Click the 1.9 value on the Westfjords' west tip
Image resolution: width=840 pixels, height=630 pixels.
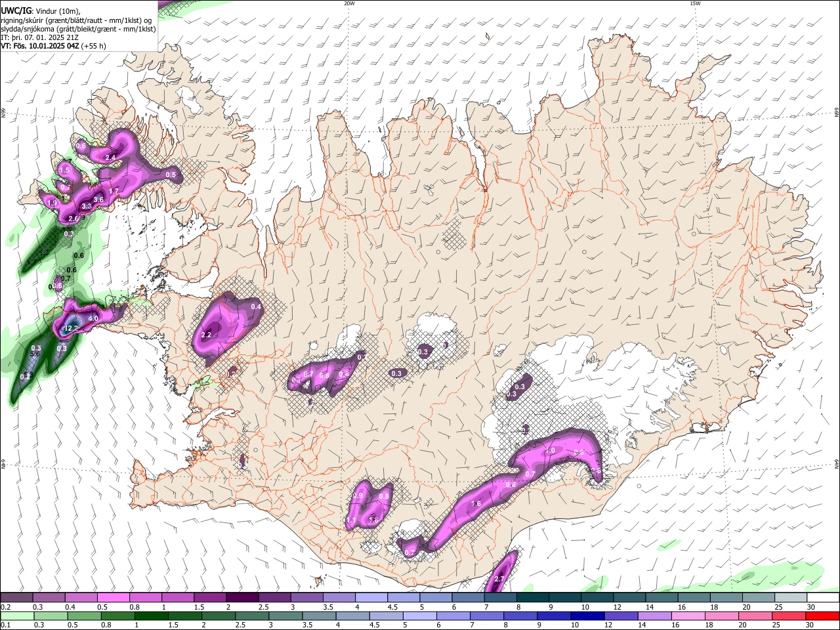point(53,203)
